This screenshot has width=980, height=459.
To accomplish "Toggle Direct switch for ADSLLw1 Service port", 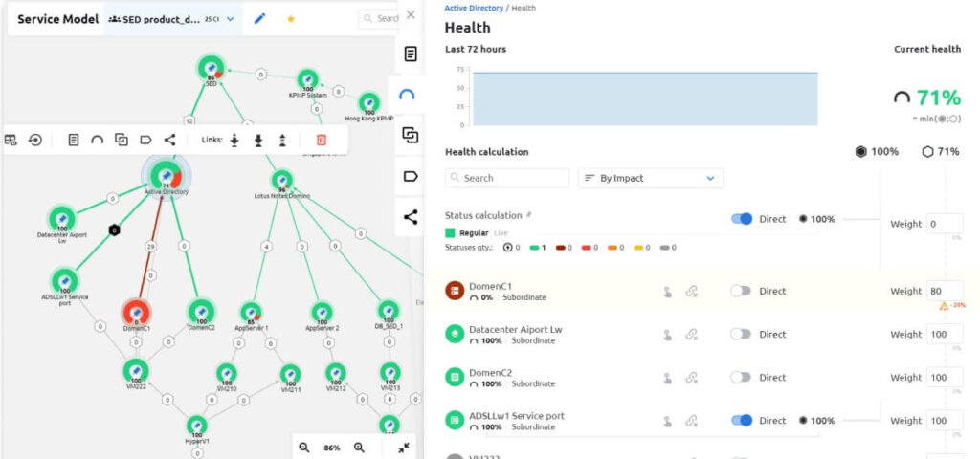I will coord(742,421).
